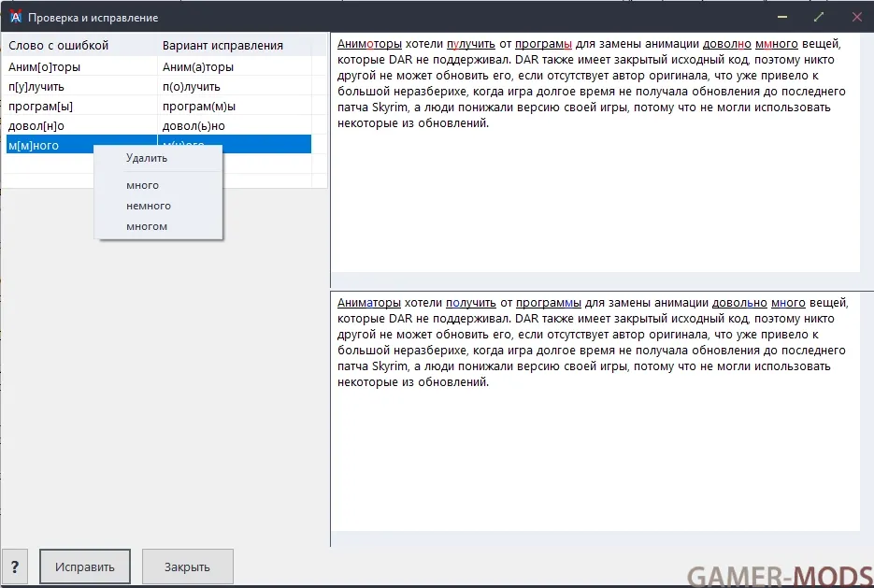The height and width of the screenshot is (588, 874).
Task: Choose the многом suggestion in the context menu
Action: 147,226
